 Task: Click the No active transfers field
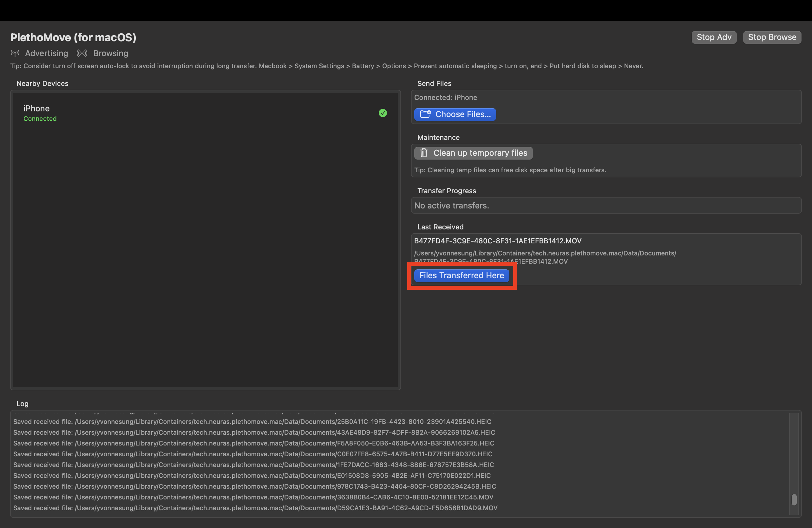(x=451, y=206)
